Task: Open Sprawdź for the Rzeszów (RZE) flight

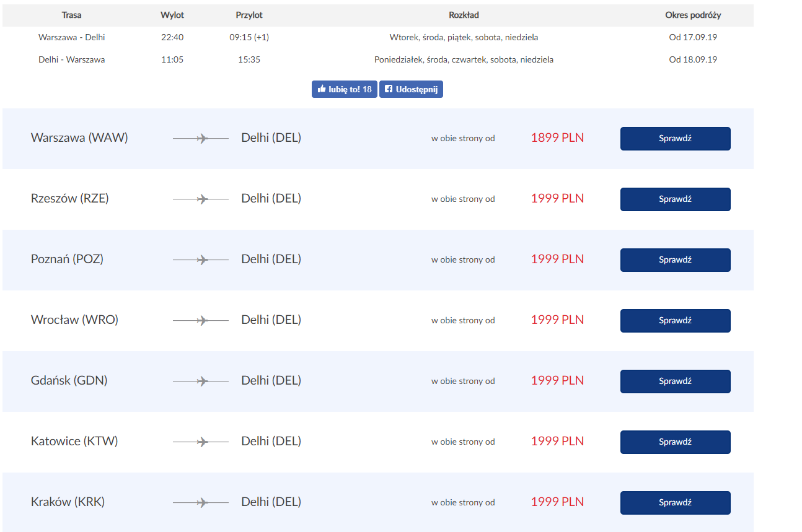Action: point(675,199)
